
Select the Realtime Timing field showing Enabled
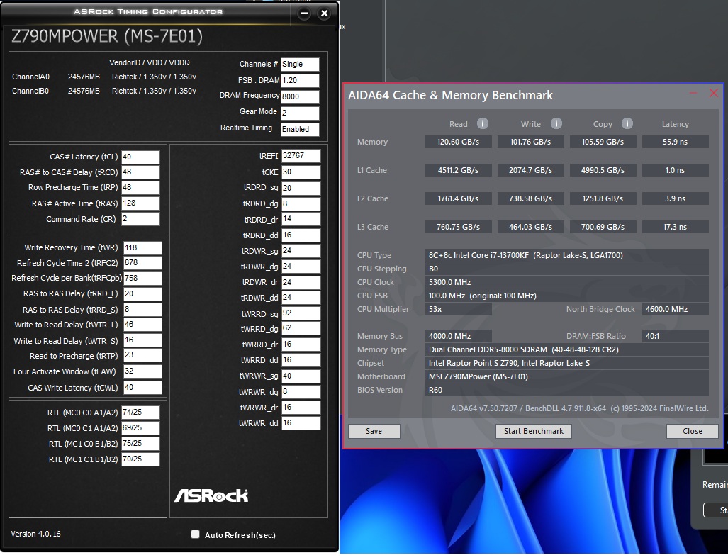300,129
